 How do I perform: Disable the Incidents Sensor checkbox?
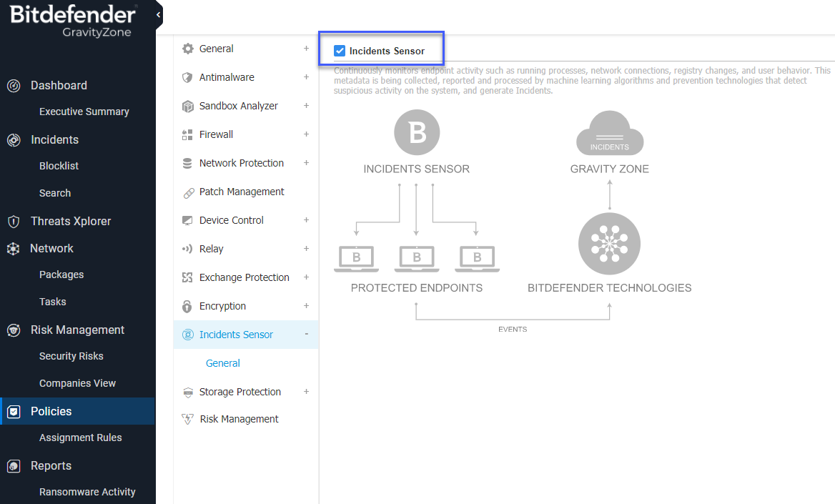pyautogui.click(x=340, y=51)
